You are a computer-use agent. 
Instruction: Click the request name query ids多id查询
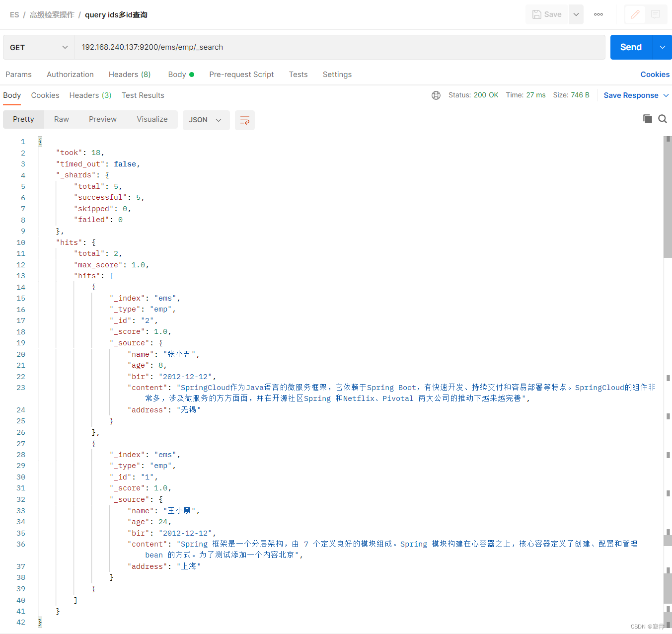click(116, 15)
